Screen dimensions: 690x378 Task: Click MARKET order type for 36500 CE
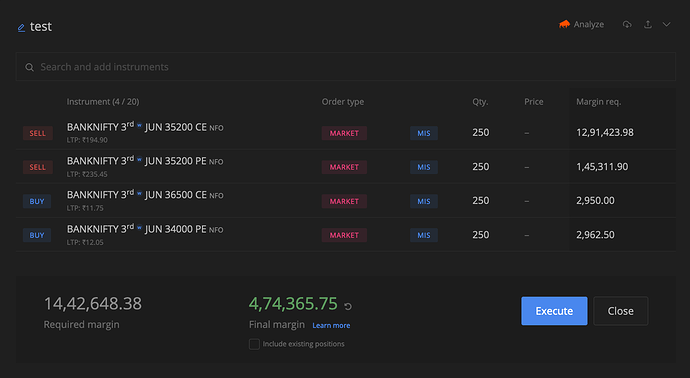click(344, 201)
